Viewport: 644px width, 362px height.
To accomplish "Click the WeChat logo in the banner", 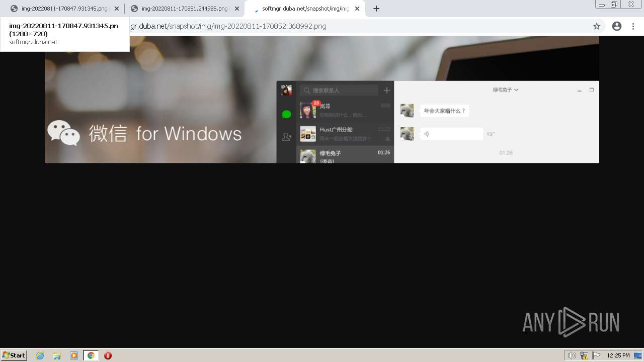I will click(x=63, y=133).
